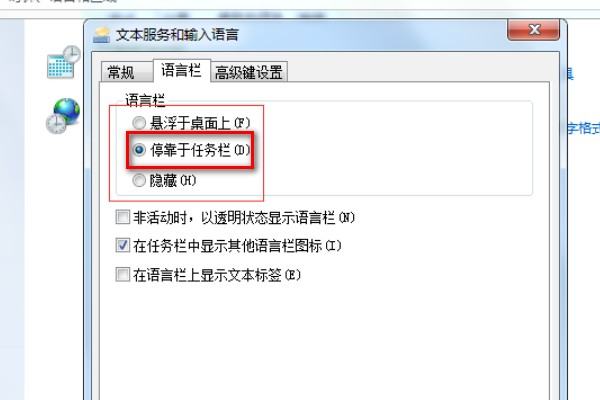Close the 文本服务和输入语言 dialog

click(533, 30)
